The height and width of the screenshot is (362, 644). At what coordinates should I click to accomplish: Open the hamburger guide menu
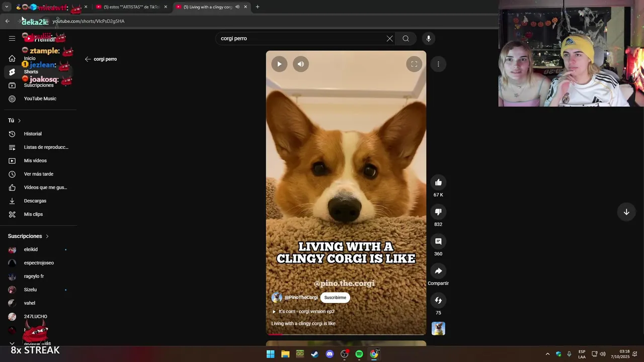tap(12, 38)
